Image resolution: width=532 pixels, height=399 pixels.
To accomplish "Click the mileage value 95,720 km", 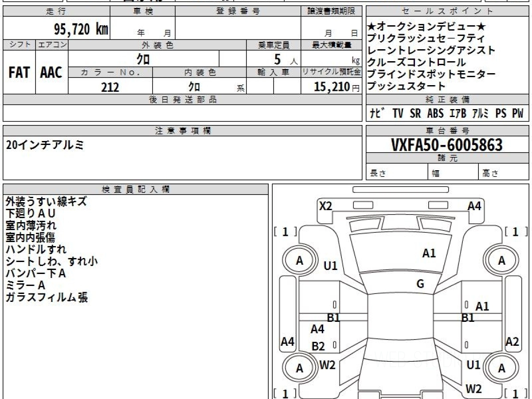I will click(x=81, y=30).
